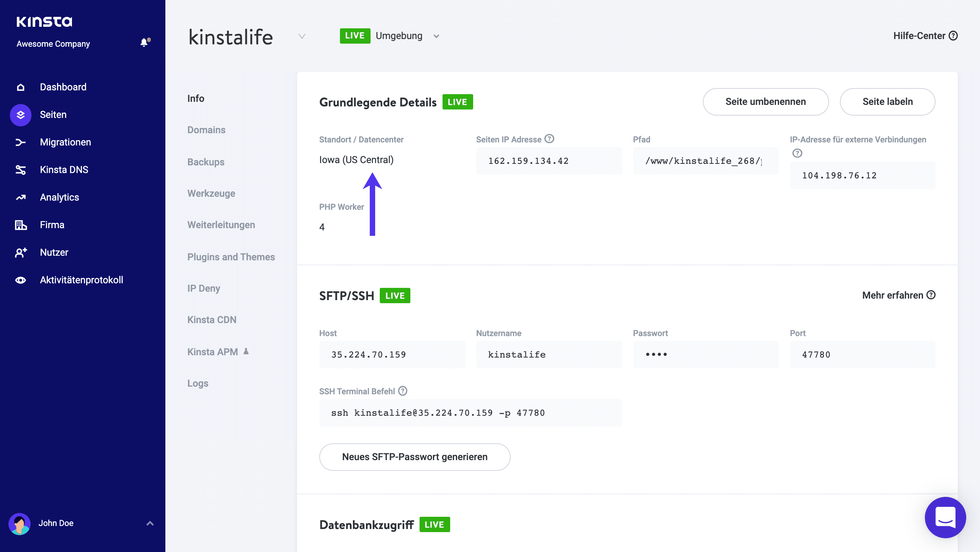Select the Backups menu item
The image size is (980, 552).
pyautogui.click(x=206, y=162)
